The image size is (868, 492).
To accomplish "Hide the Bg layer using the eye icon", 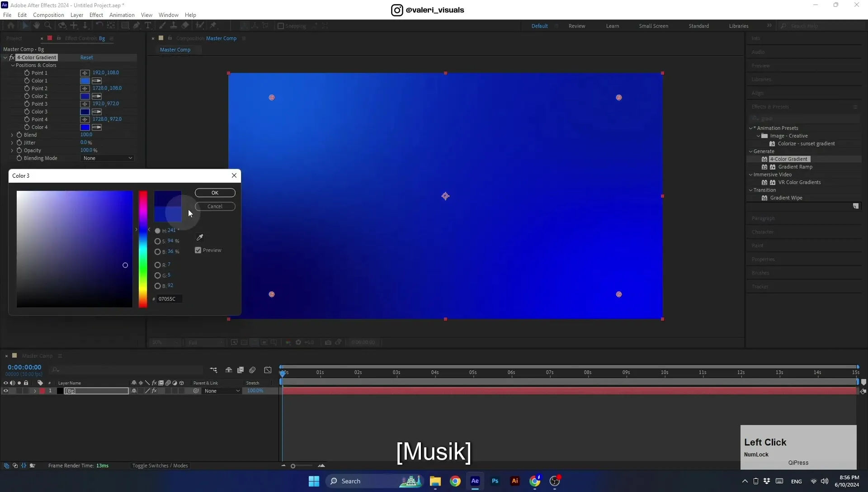I will click(x=6, y=391).
